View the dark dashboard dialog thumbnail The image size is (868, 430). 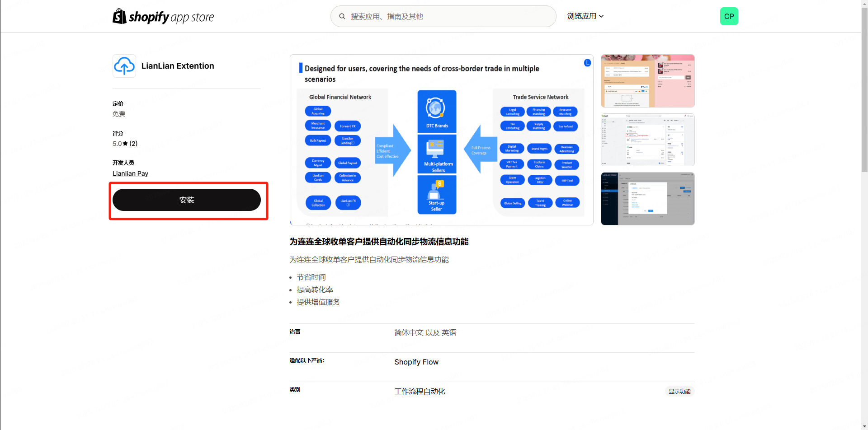click(647, 199)
